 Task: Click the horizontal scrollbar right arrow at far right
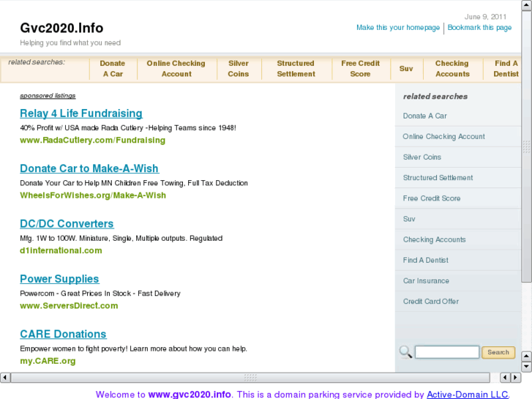coord(516,377)
